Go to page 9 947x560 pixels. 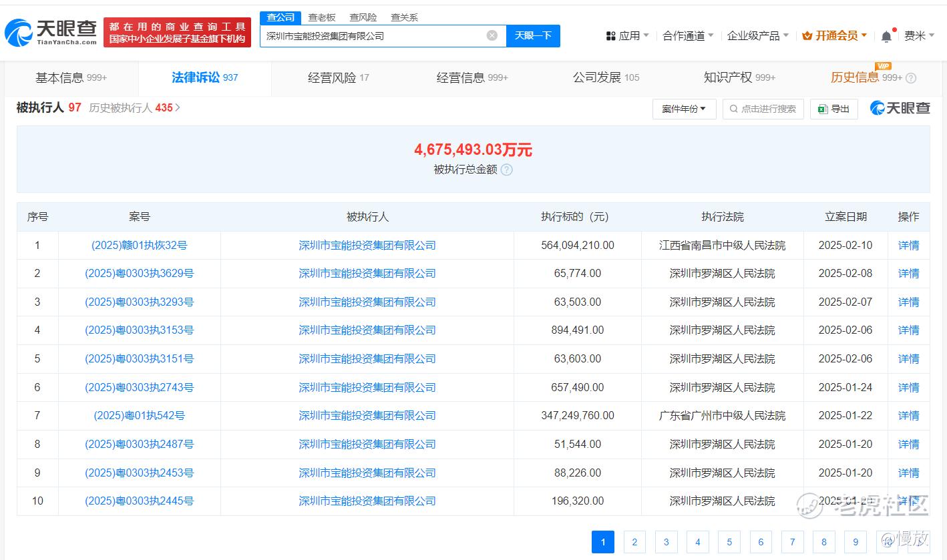(856, 542)
